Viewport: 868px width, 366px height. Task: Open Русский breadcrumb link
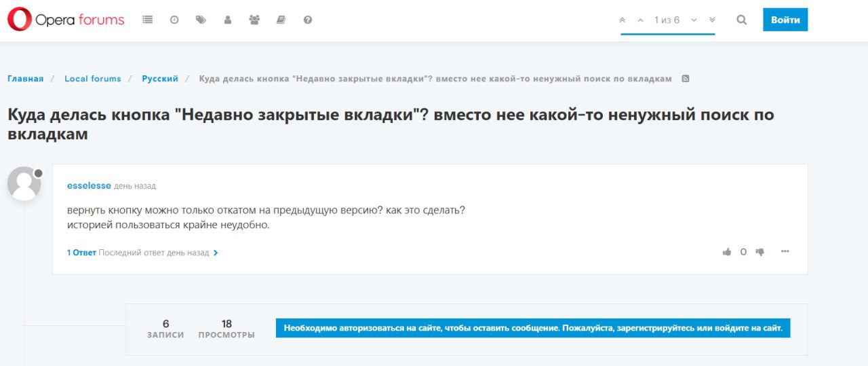click(160, 79)
